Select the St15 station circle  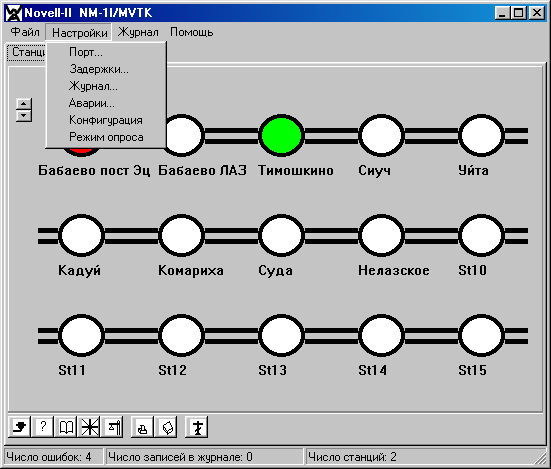coord(481,336)
